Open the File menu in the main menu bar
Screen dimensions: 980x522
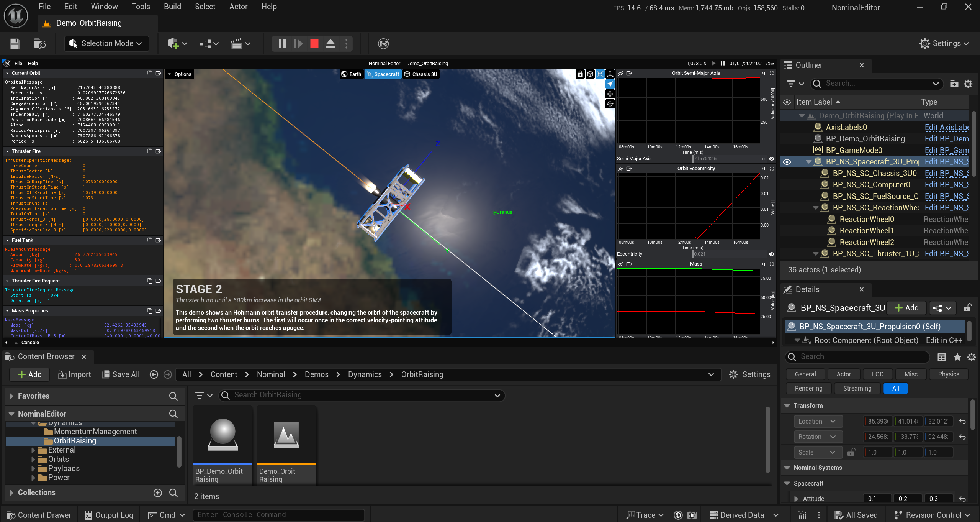pyautogui.click(x=44, y=7)
